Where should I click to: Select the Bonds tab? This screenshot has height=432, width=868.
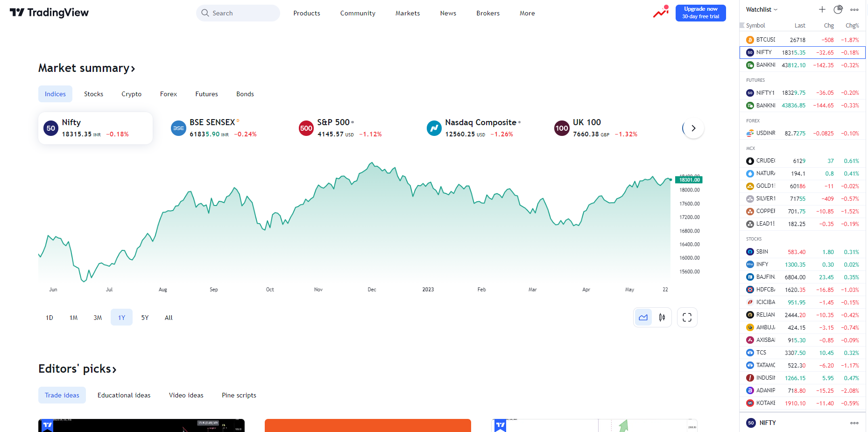(x=245, y=94)
